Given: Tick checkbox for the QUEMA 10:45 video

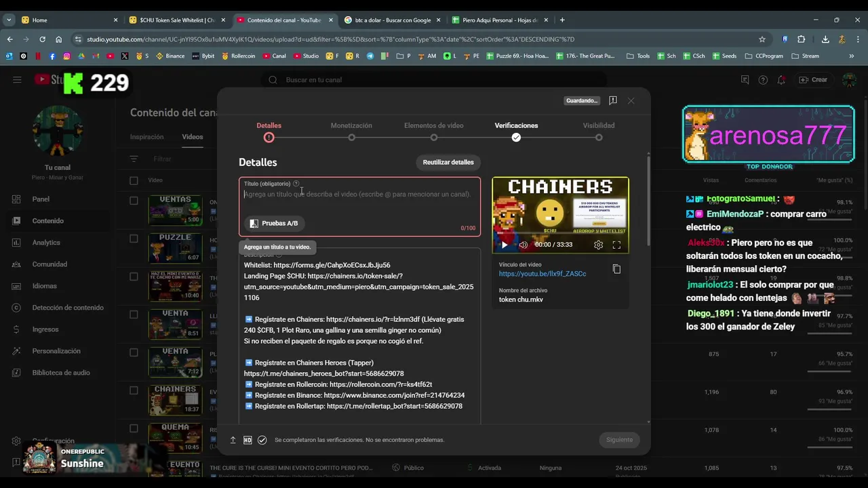Looking at the screenshot, I should [x=134, y=428].
